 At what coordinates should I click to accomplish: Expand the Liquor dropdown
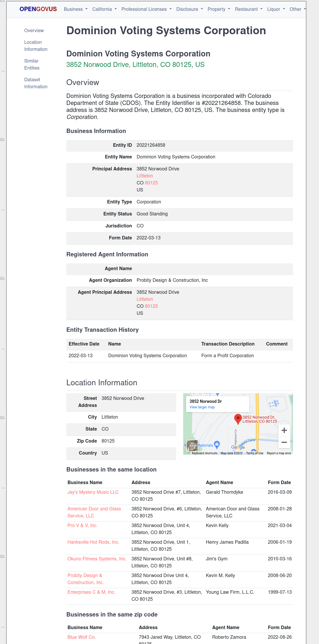point(276,9)
